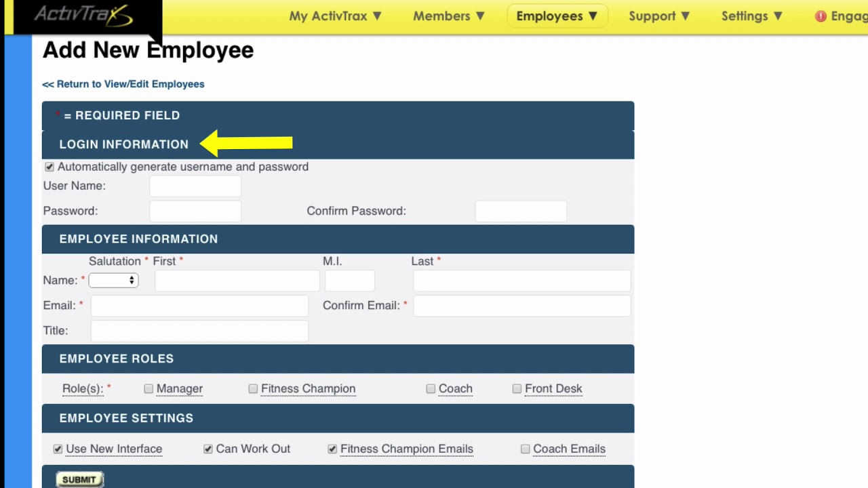Viewport: 868px width, 488px height.
Task: Click the Engage alert icon
Action: point(821,16)
